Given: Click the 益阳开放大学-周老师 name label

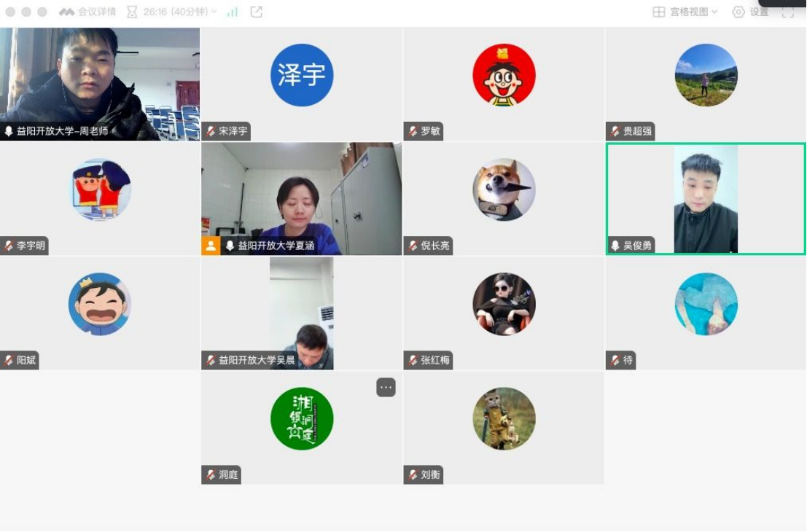Looking at the screenshot, I should 62,131.
